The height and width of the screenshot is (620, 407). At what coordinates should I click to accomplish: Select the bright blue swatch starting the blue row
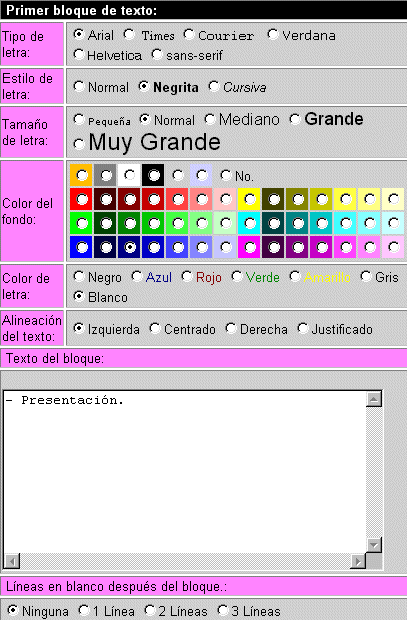click(81, 248)
